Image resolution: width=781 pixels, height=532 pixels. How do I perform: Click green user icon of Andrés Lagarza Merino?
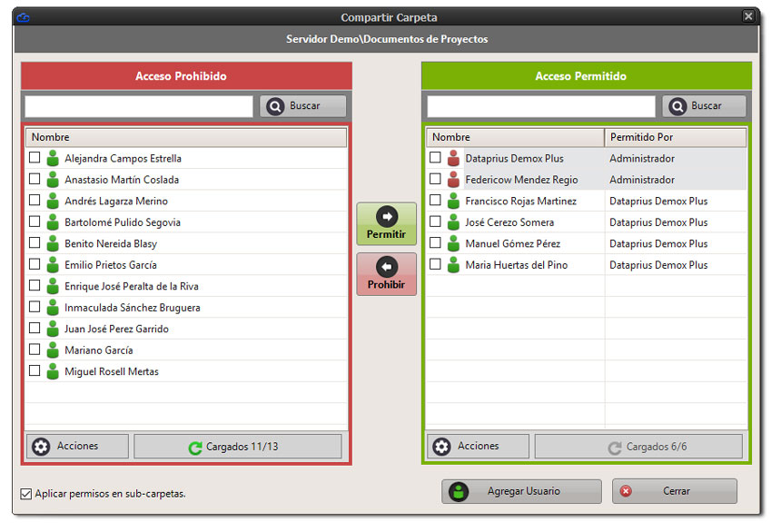[53, 201]
